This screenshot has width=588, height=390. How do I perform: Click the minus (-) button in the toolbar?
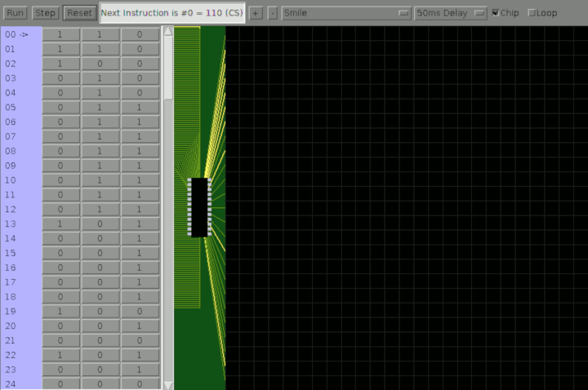[x=273, y=13]
